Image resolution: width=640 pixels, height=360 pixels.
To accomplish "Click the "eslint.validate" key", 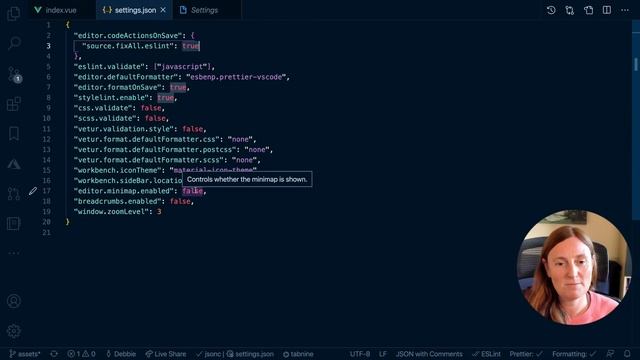I will [109, 67].
